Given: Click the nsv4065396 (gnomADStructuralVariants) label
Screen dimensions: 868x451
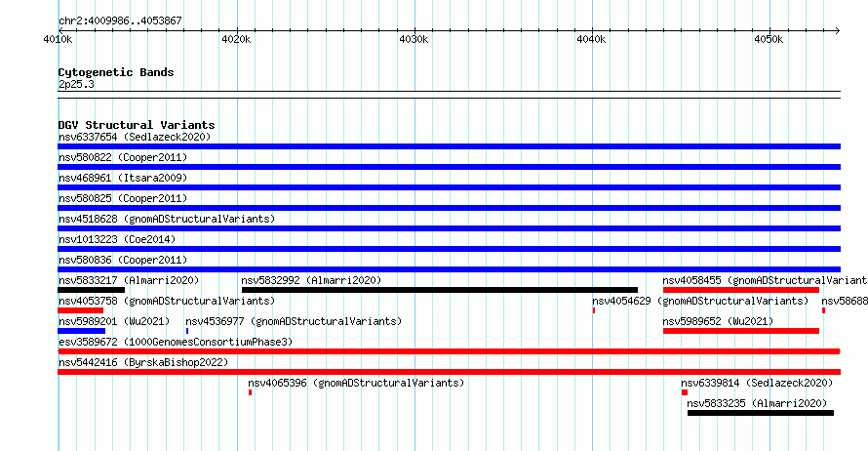Looking at the screenshot, I should pos(356,383).
